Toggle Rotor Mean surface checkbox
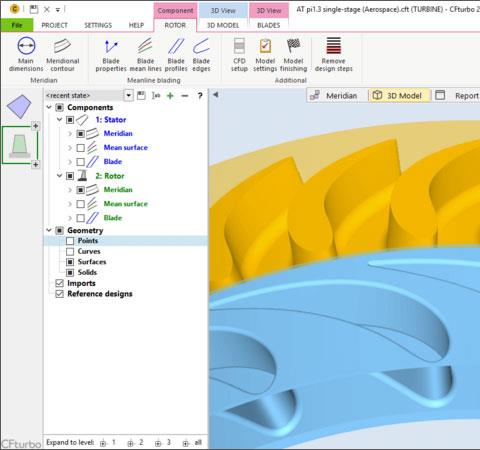Viewport: 480px width, 450px height. (81, 204)
